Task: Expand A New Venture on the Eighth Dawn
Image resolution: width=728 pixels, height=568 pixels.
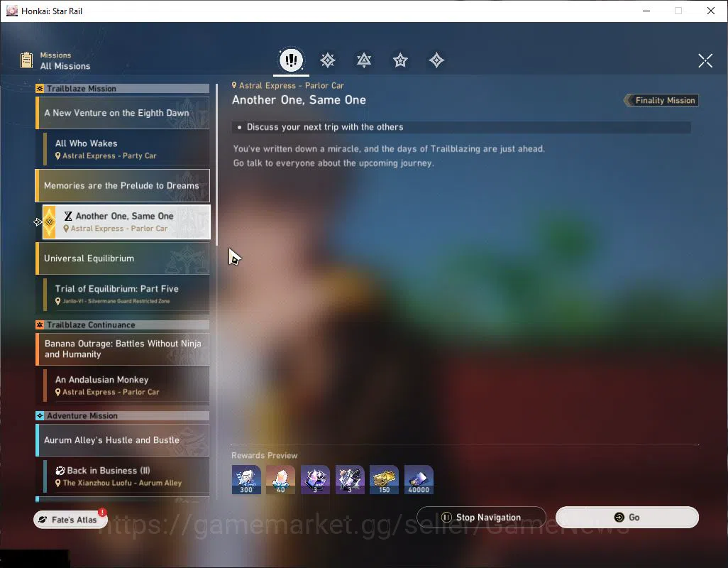Action: click(123, 113)
